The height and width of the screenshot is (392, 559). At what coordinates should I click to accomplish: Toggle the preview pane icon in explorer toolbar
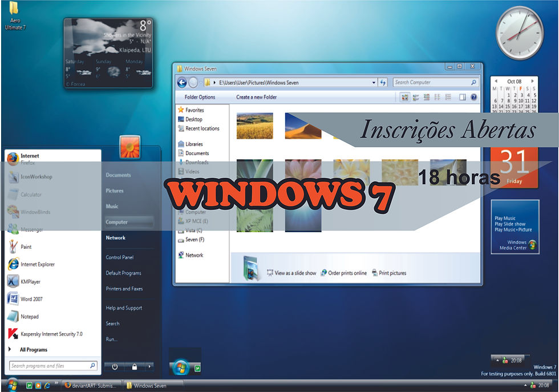coord(463,97)
